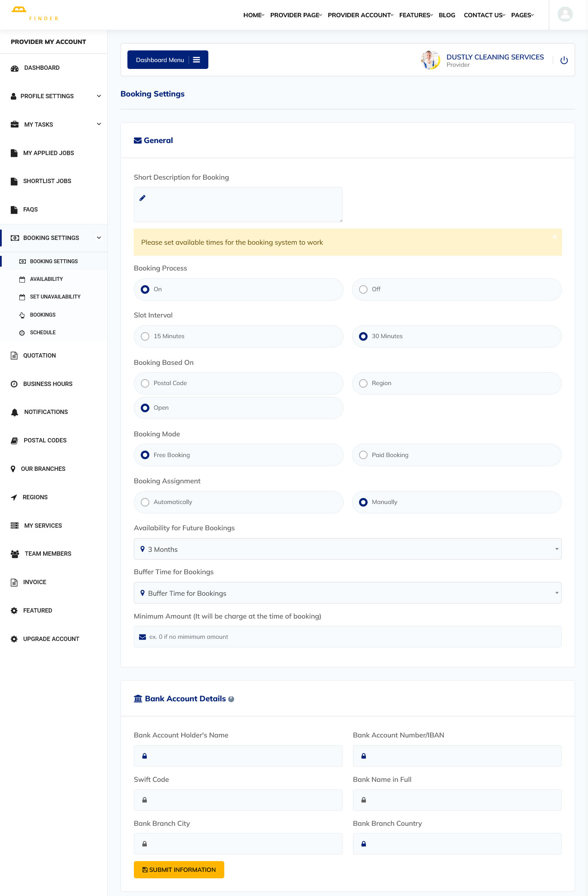Open Booking Settings submenu item
588x896 pixels.
[x=53, y=261]
